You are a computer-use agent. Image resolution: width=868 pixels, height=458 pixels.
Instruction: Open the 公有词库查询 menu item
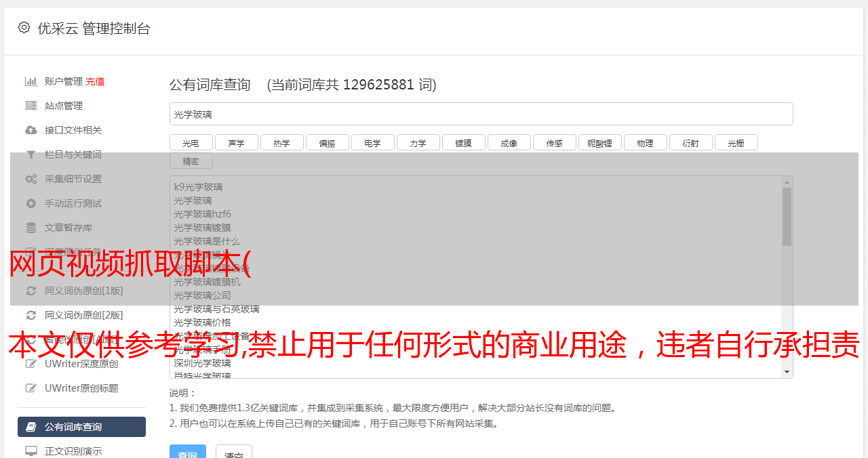coord(81,427)
